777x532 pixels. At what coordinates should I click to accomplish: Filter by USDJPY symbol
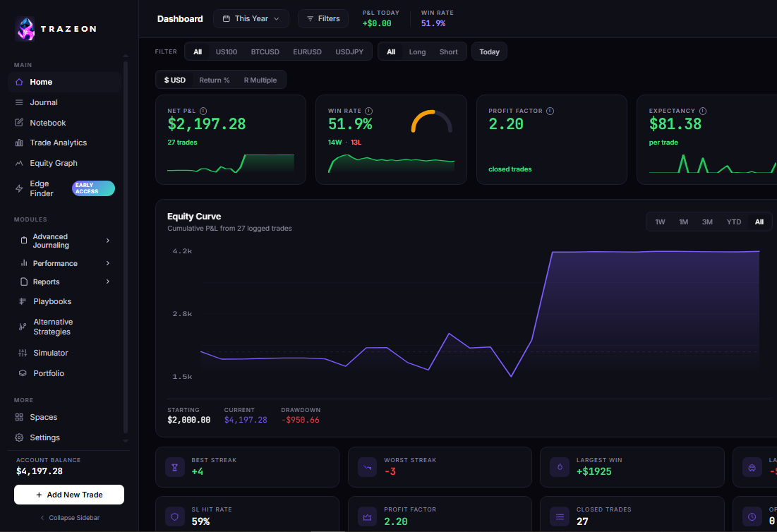point(349,52)
